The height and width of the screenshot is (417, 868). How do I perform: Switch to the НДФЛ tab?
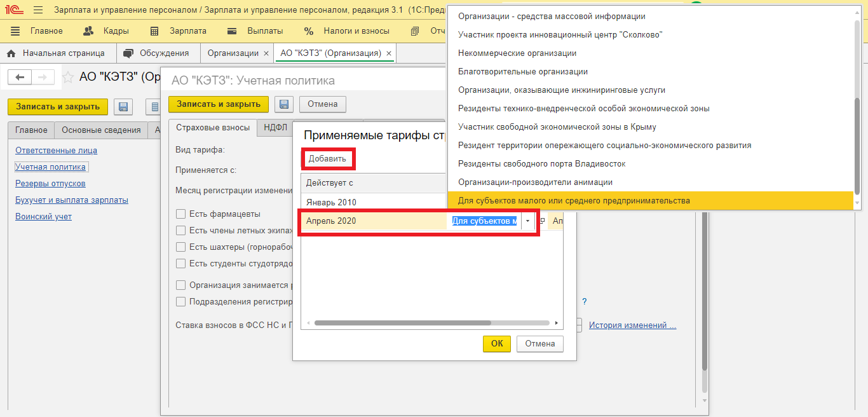pos(275,128)
